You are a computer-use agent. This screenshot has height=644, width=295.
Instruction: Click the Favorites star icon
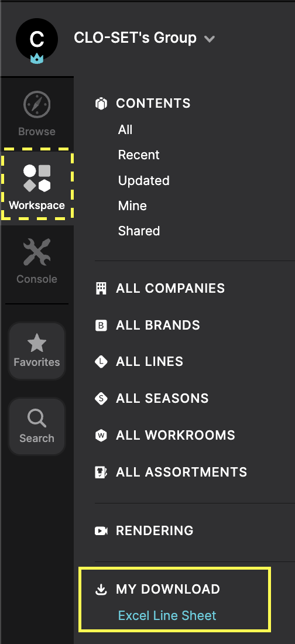[x=36, y=342]
